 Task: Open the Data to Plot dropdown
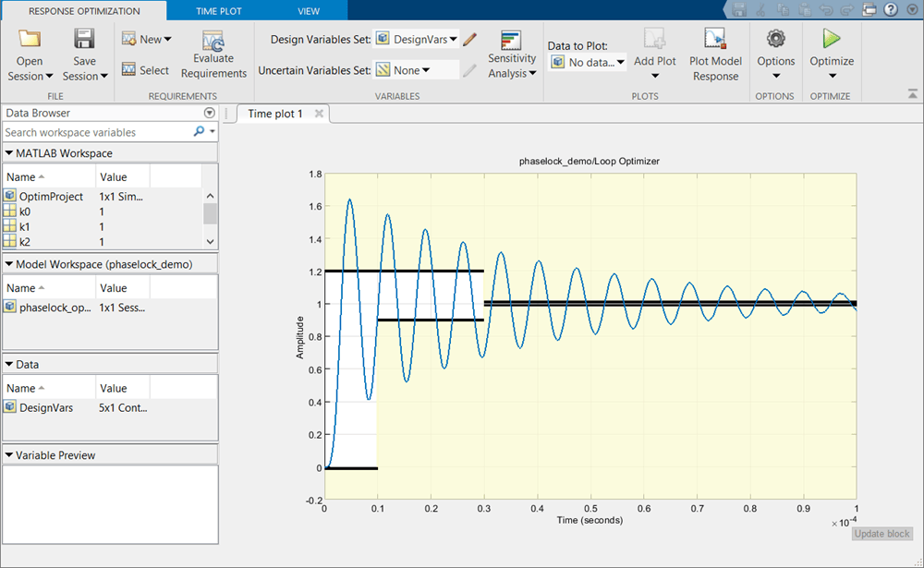tap(587, 62)
